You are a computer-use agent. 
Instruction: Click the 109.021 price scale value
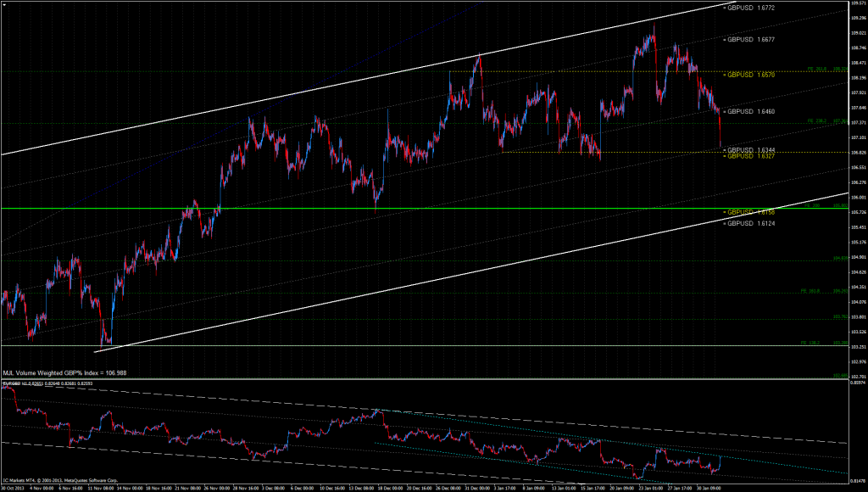(x=859, y=33)
